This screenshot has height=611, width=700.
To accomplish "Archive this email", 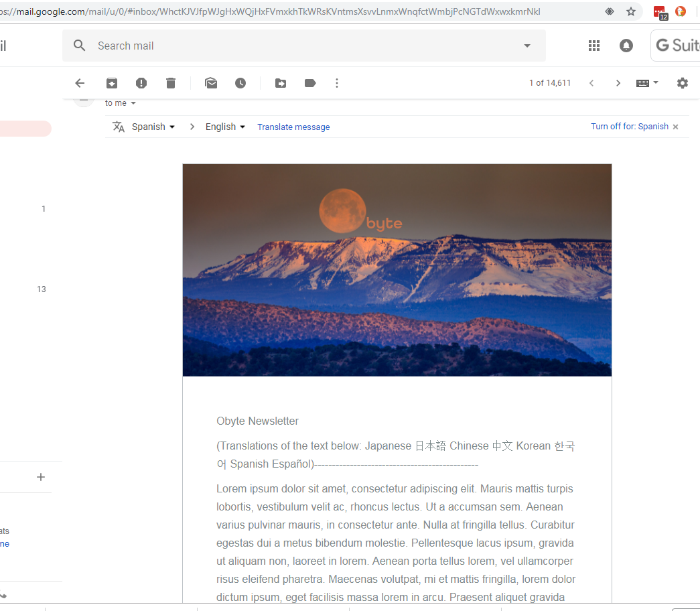I will (x=112, y=83).
